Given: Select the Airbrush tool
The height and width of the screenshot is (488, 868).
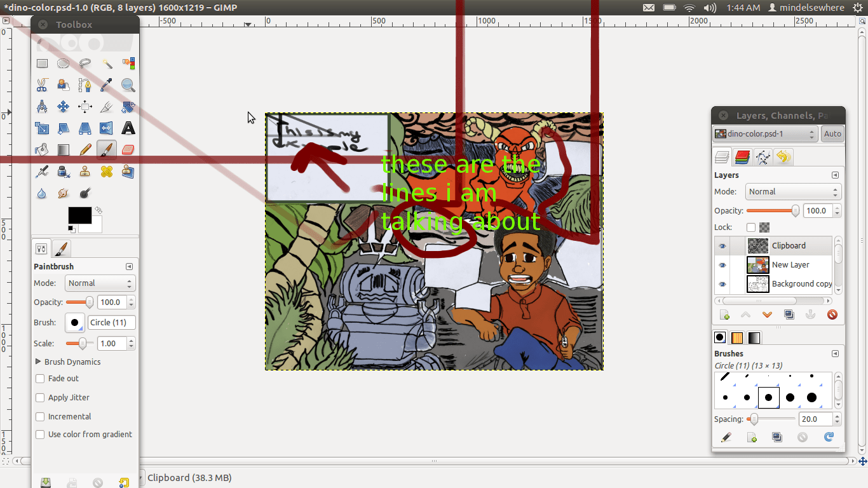Looking at the screenshot, I should [42, 172].
